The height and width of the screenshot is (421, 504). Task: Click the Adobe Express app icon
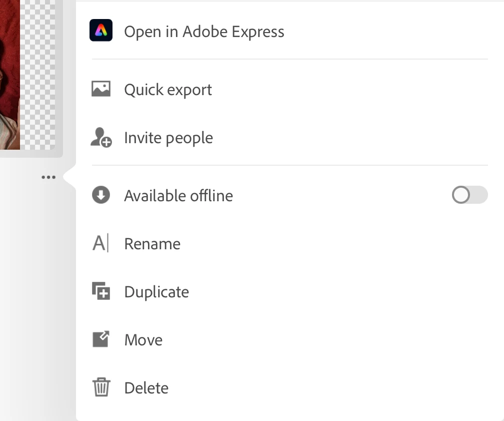pos(101,30)
